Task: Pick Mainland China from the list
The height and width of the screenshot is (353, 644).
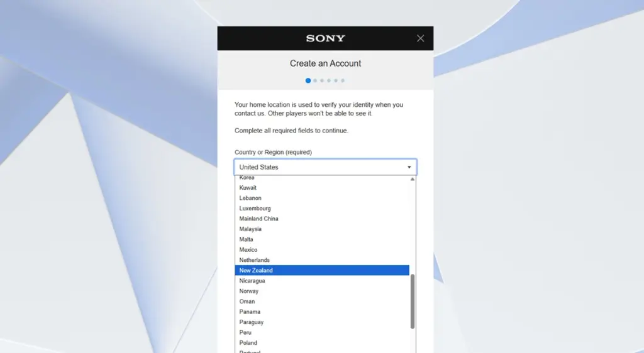Action: [x=322, y=219]
